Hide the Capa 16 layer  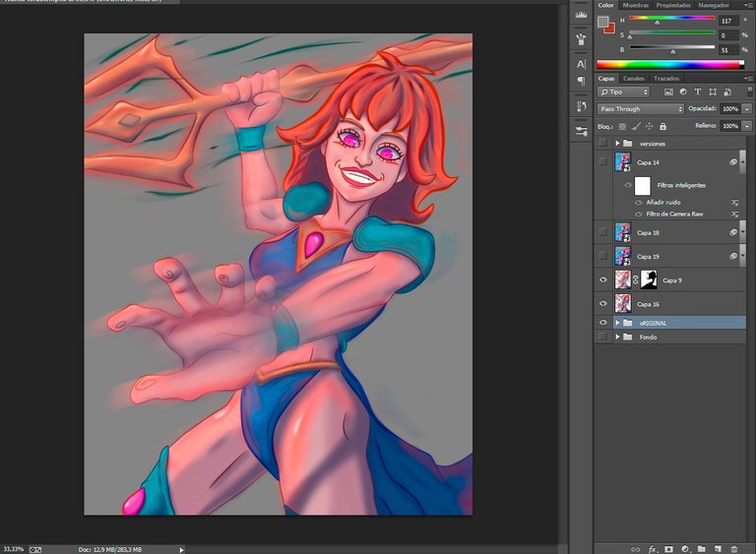point(602,303)
